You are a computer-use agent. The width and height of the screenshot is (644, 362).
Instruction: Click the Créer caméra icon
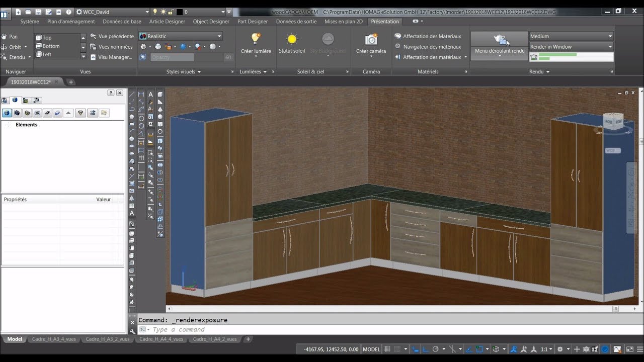pyautogui.click(x=371, y=39)
